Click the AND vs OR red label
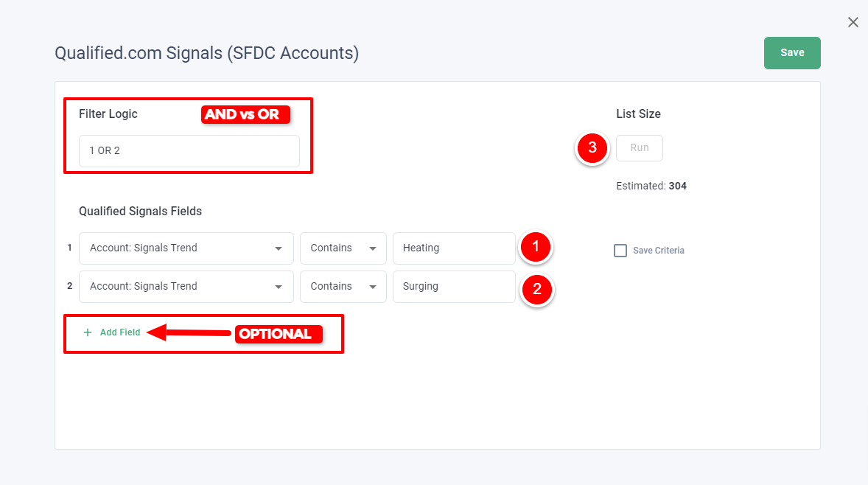Viewport: 868px width, 485px height. pos(245,114)
